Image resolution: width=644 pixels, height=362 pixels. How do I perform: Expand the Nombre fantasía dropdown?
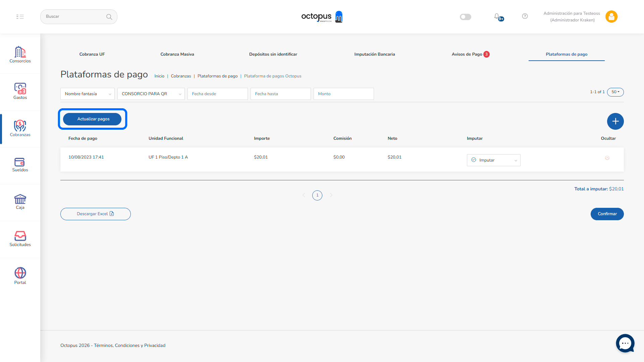87,94
